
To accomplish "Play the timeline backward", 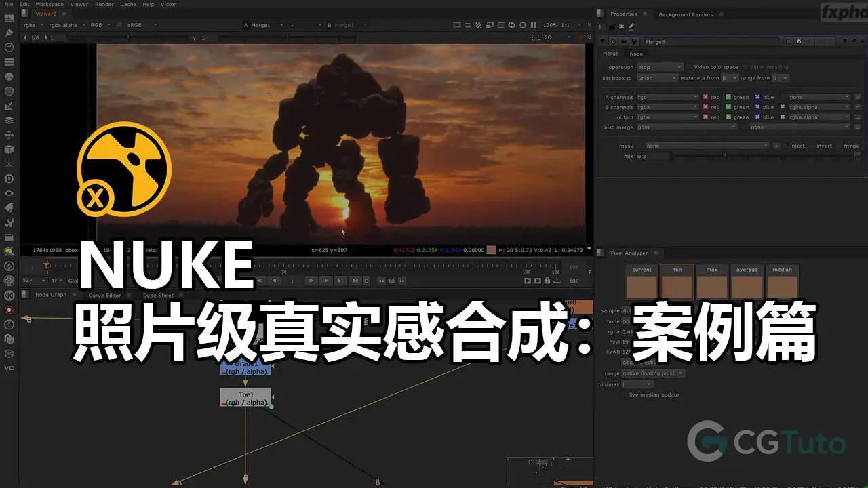I will [275, 281].
